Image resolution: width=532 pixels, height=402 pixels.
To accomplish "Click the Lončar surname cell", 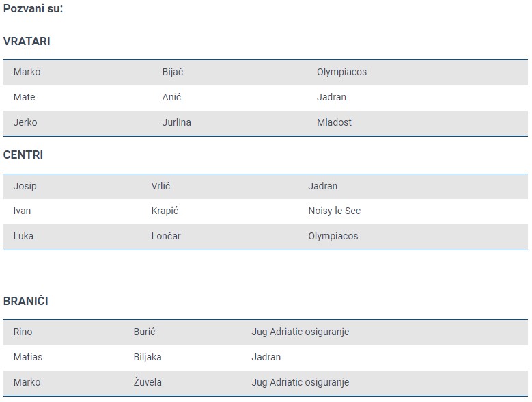I will (x=166, y=236).
